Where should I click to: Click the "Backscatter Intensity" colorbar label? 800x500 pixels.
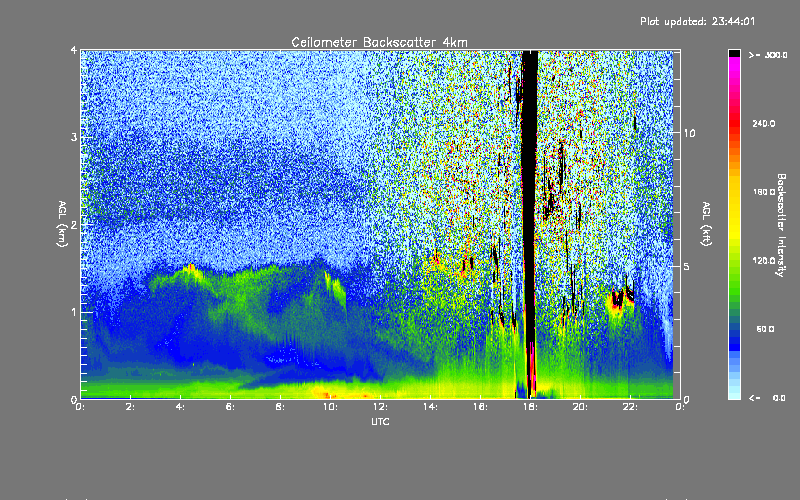tap(781, 225)
